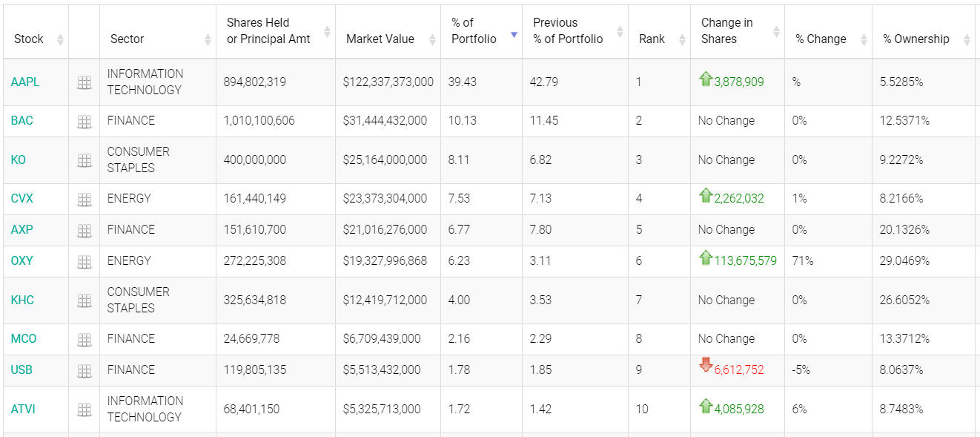980x437 pixels.
Task: Click the grid icon in KHC row
Action: [85, 300]
